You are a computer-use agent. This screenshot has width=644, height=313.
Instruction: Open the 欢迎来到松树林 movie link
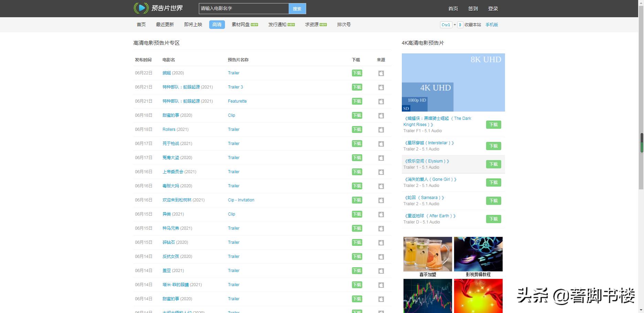tap(177, 200)
